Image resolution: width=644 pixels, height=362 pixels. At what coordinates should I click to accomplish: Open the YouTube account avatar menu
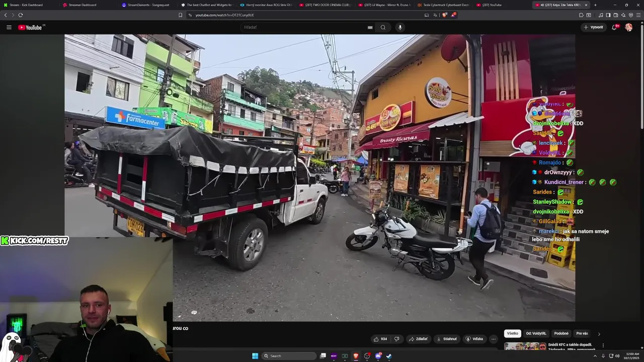pos(628,27)
